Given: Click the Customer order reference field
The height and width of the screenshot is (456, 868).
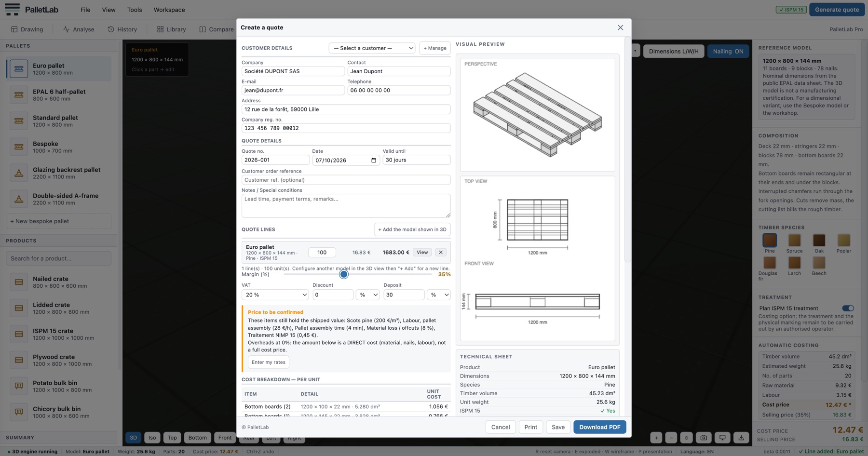Looking at the screenshot, I should pos(346,180).
